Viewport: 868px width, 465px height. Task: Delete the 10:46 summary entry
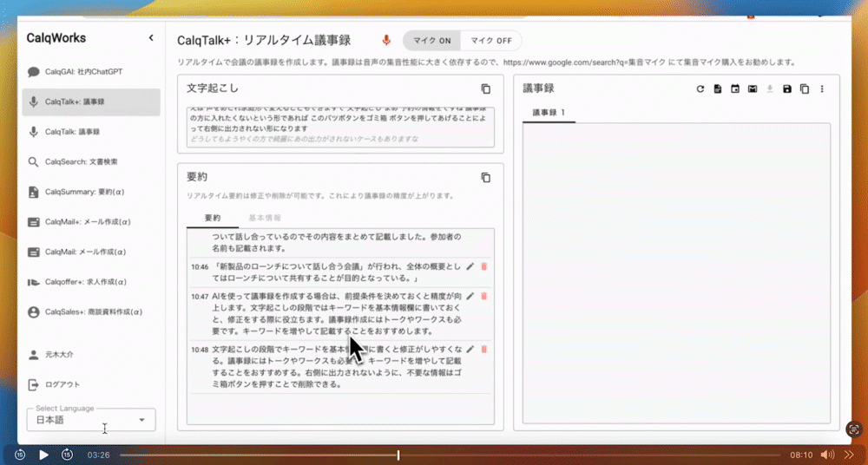click(483, 266)
